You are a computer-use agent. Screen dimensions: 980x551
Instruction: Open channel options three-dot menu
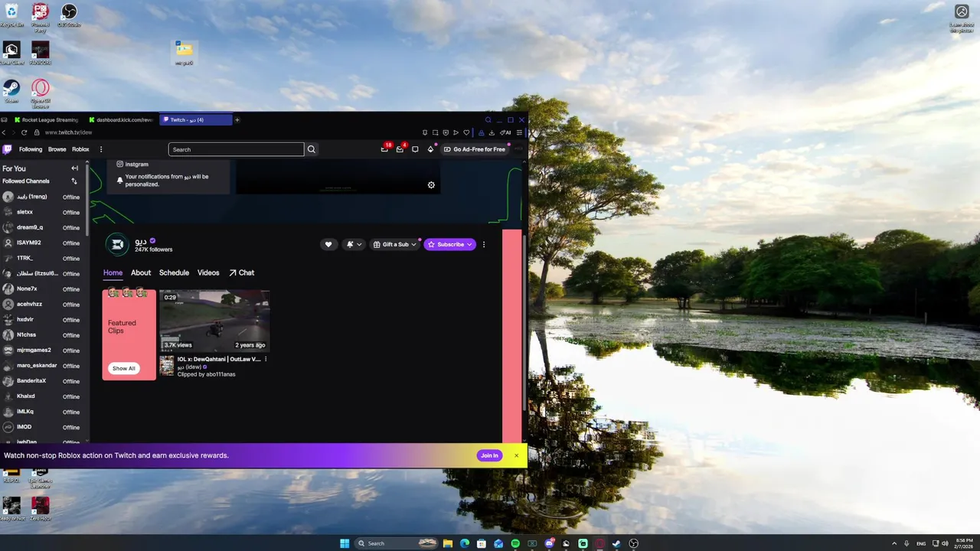(x=484, y=244)
